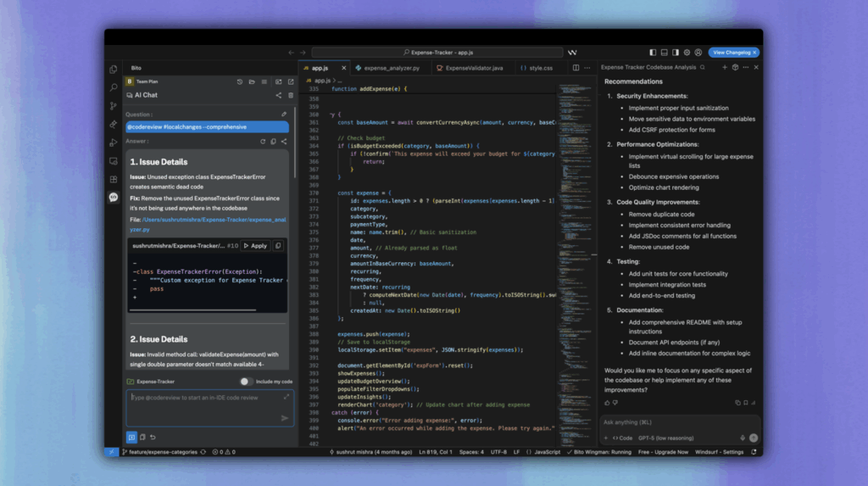
Task: Click the Bito chat text input
Action: [210, 408]
